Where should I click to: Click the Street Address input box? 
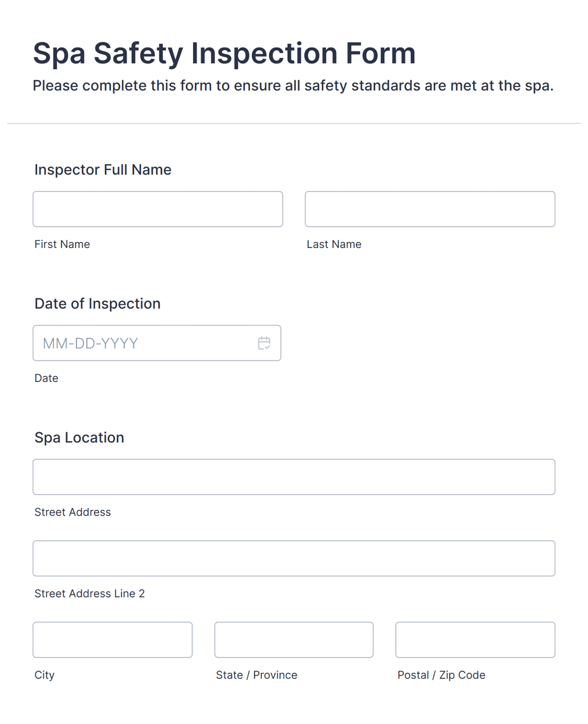point(294,477)
